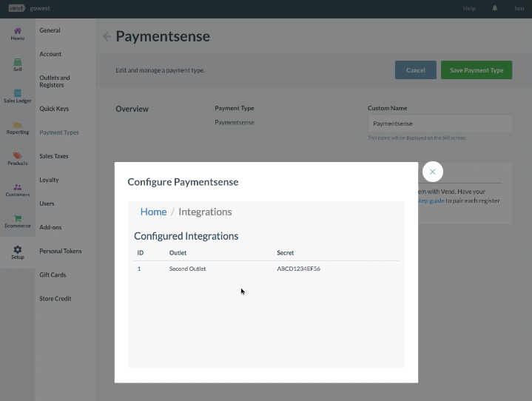Click the ID column header
This screenshot has height=401, width=532.
click(x=141, y=253)
